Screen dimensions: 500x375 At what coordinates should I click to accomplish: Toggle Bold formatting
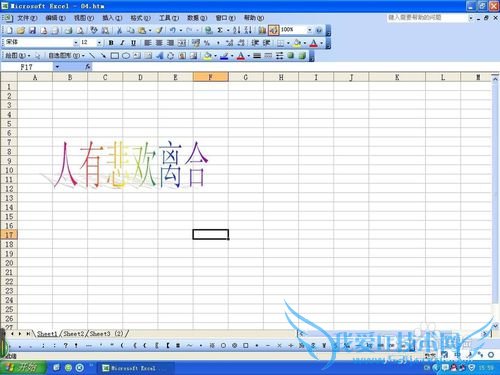point(111,43)
